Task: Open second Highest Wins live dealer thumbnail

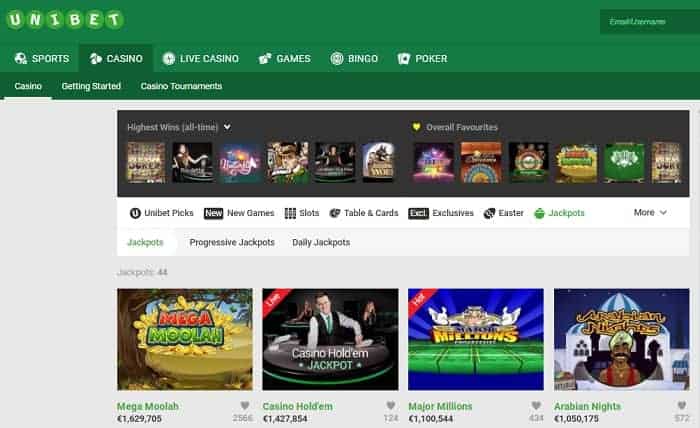Action: click(x=192, y=162)
